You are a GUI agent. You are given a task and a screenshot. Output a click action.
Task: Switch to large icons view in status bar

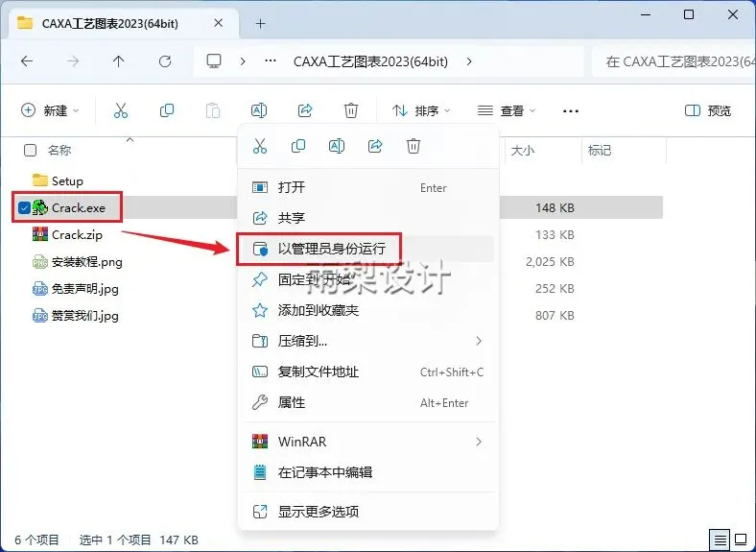point(741,540)
